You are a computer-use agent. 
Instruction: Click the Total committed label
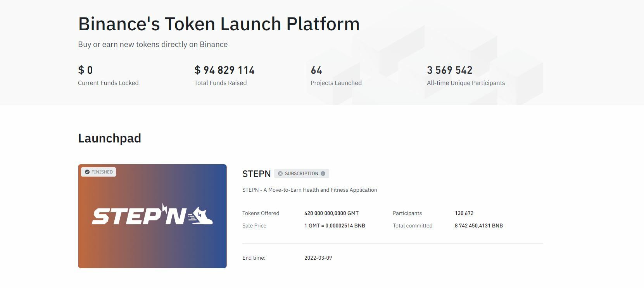coord(413,226)
